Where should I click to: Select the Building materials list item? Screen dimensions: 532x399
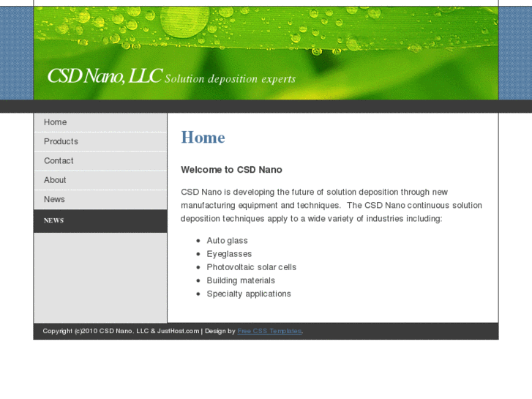click(241, 280)
